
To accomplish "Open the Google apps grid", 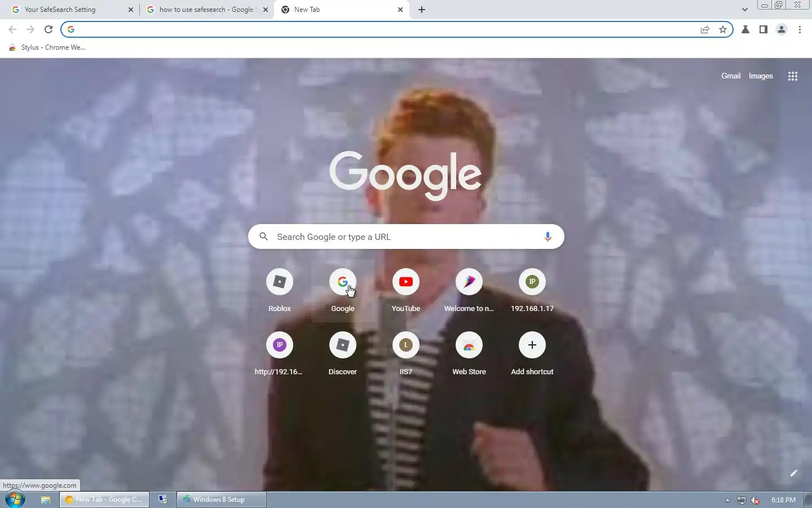I will (x=792, y=76).
